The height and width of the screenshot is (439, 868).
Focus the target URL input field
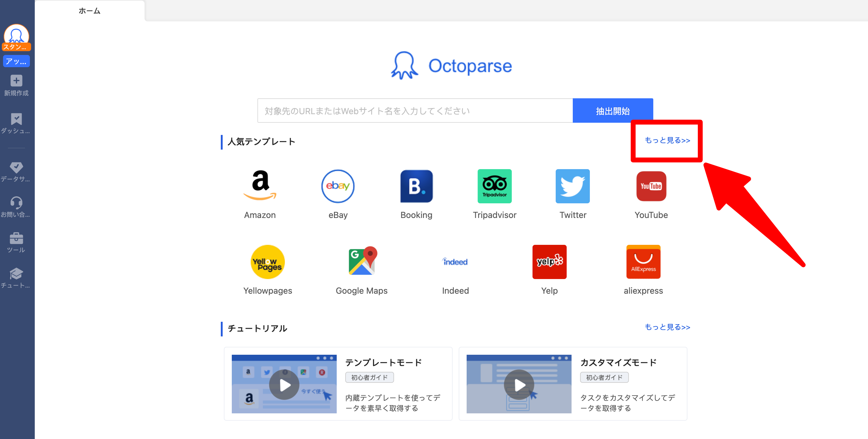tap(415, 111)
